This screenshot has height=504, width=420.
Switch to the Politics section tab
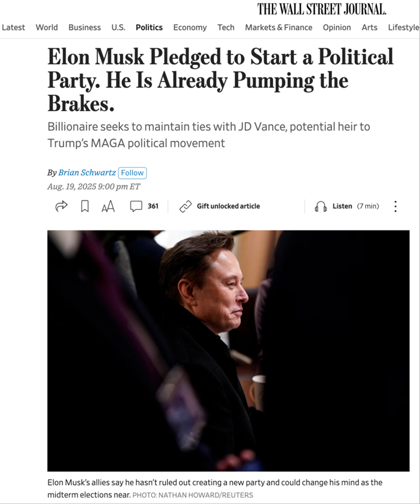click(149, 27)
